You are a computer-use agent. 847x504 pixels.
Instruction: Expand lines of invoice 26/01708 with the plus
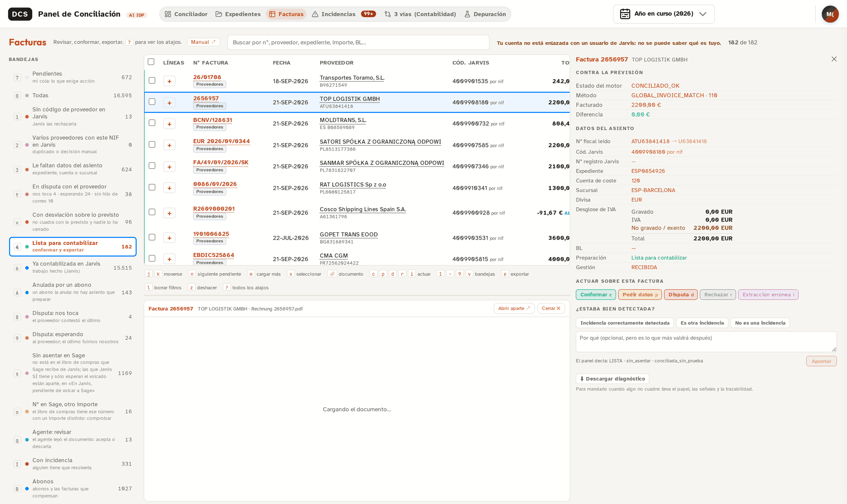click(x=169, y=81)
